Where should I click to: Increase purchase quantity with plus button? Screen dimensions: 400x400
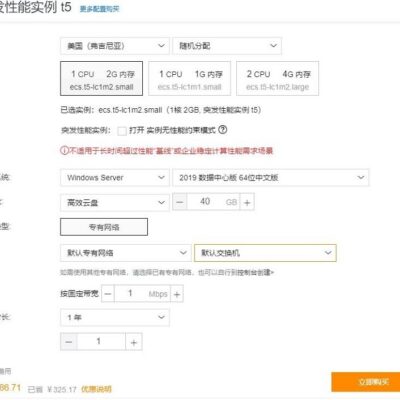coord(134,342)
